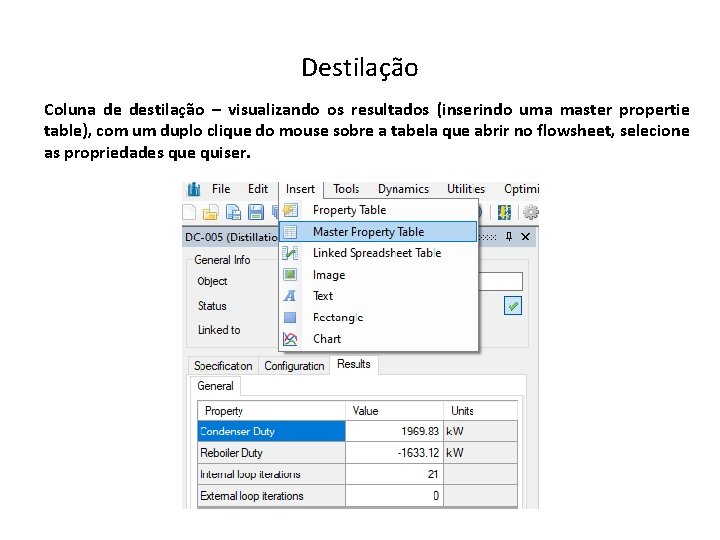The height and width of the screenshot is (540, 720).
Task: Open the Utilities menu
Action: (x=466, y=189)
